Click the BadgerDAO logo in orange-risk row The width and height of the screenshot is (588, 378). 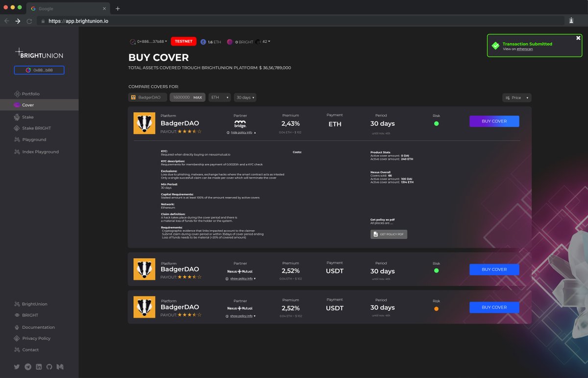pyautogui.click(x=144, y=307)
